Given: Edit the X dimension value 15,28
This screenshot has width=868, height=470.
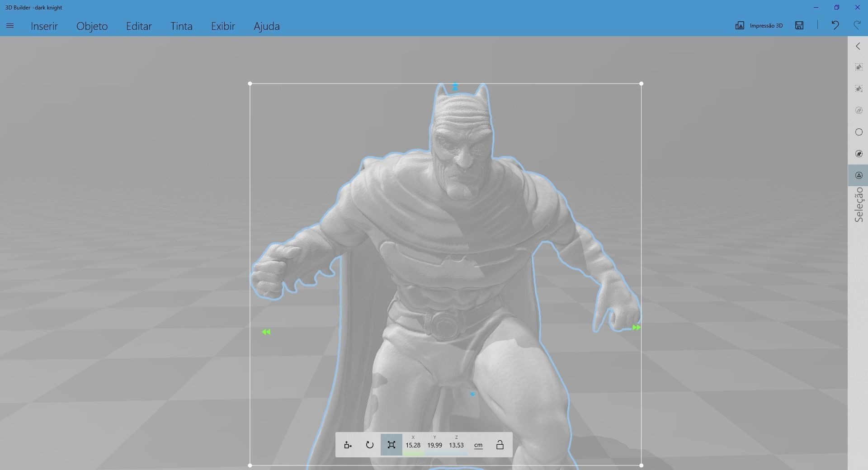Looking at the screenshot, I should (x=413, y=445).
